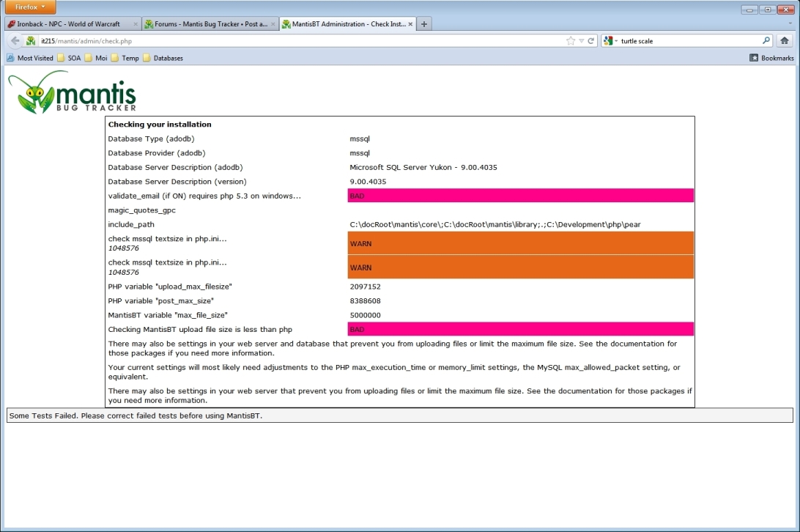Image resolution: width=800 pixels, height=532 pixels.
Task: Click the Mantis Bug Tracker logo
Action: (72, 92)
